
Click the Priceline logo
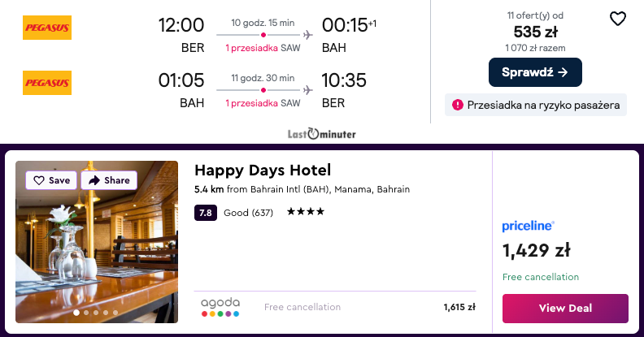point(529,227)
